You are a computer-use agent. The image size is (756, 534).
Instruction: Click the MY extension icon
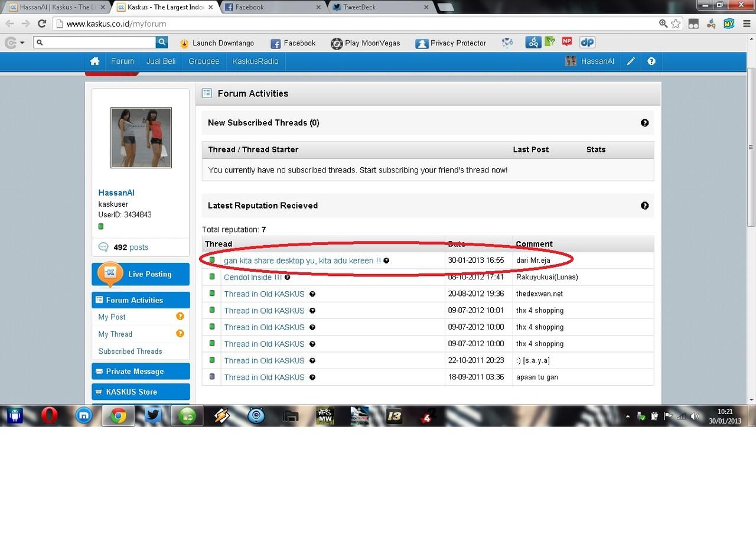(x=729, y=24)
